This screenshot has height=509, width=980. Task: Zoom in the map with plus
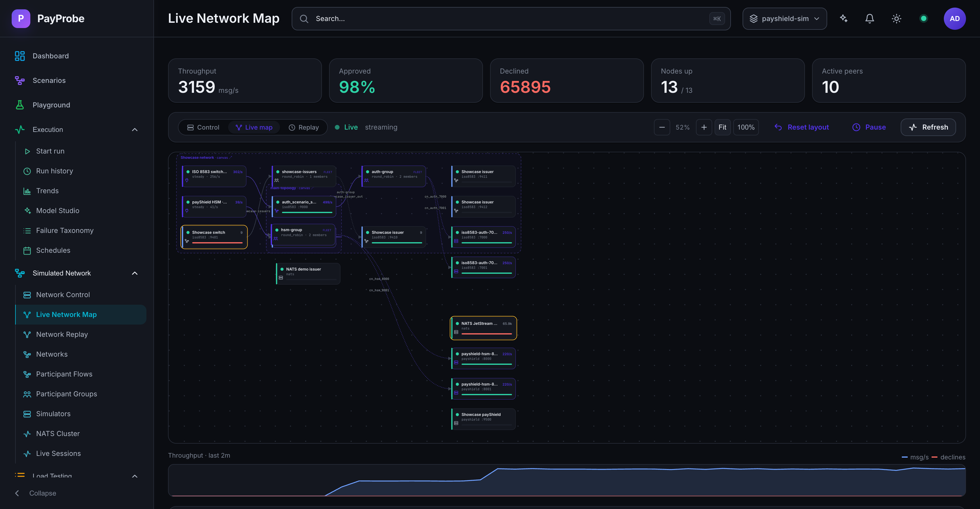pos(704,127)
